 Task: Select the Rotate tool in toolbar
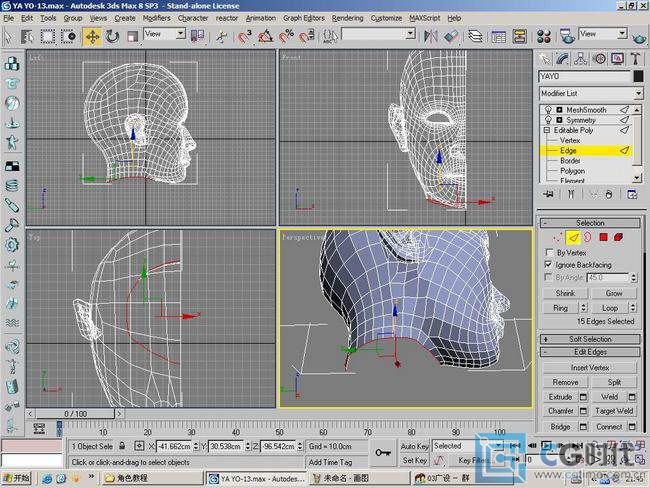112,36
